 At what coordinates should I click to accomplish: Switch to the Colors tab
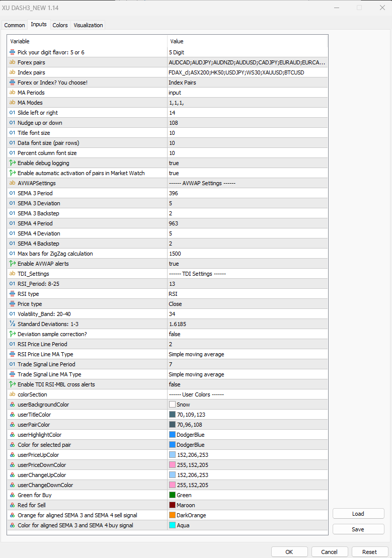click(x=60, y=25)
